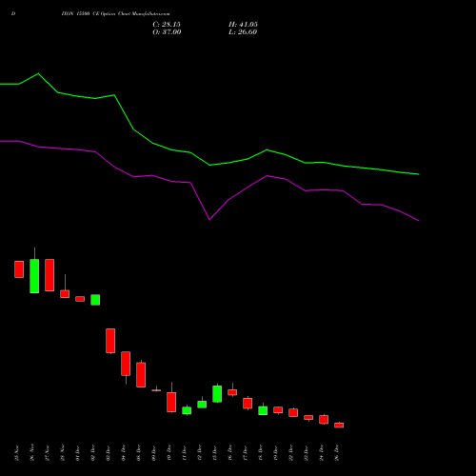Click the tiny red candle for 01 Dec
Screen dimensions: 476x476
click(x=80, y=299)
